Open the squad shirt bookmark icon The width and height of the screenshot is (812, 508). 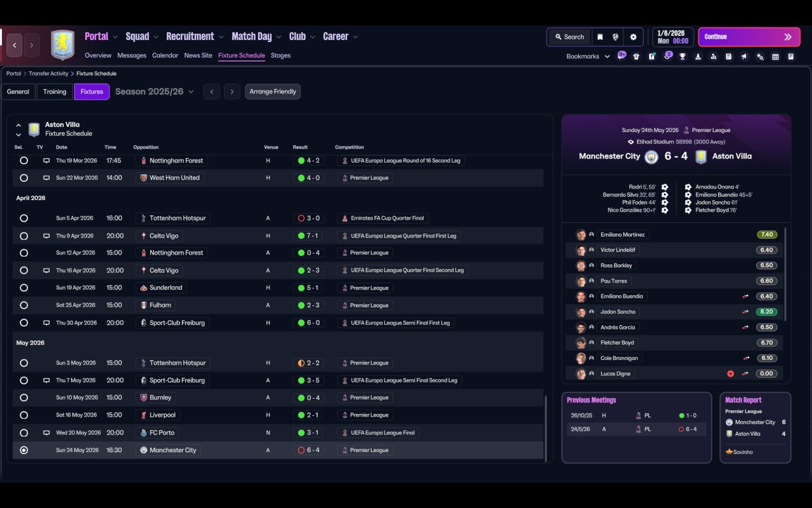(636, 57)
